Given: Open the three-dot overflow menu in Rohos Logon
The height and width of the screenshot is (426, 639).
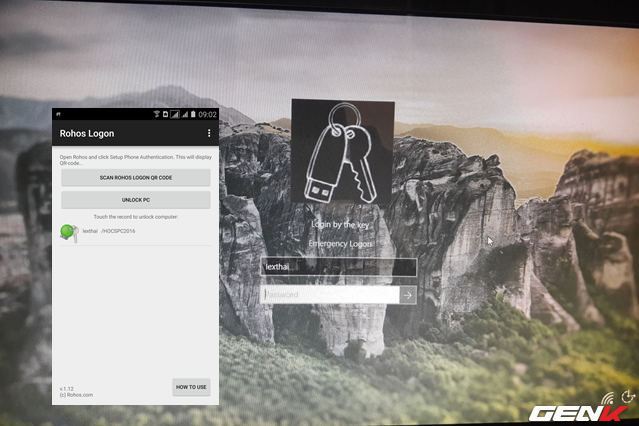Looking at the screenshot, I should click(x=209, y=133).
